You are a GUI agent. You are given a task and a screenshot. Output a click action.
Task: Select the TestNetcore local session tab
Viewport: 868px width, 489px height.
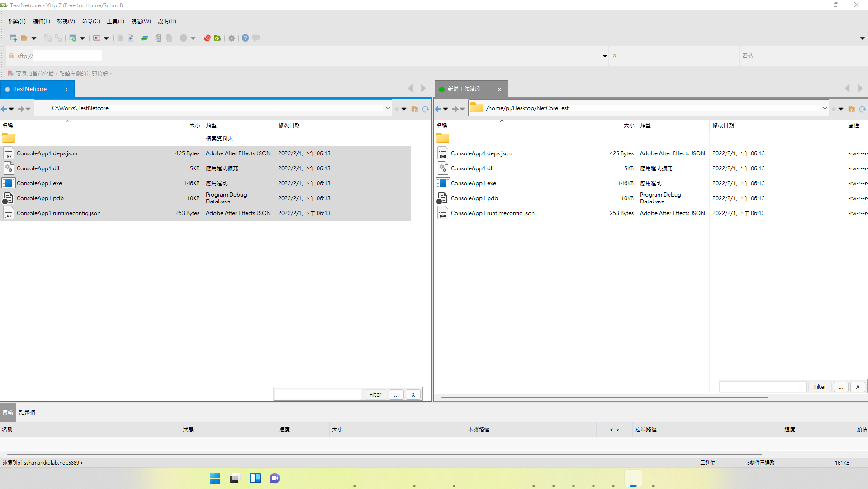coord(30,89)
